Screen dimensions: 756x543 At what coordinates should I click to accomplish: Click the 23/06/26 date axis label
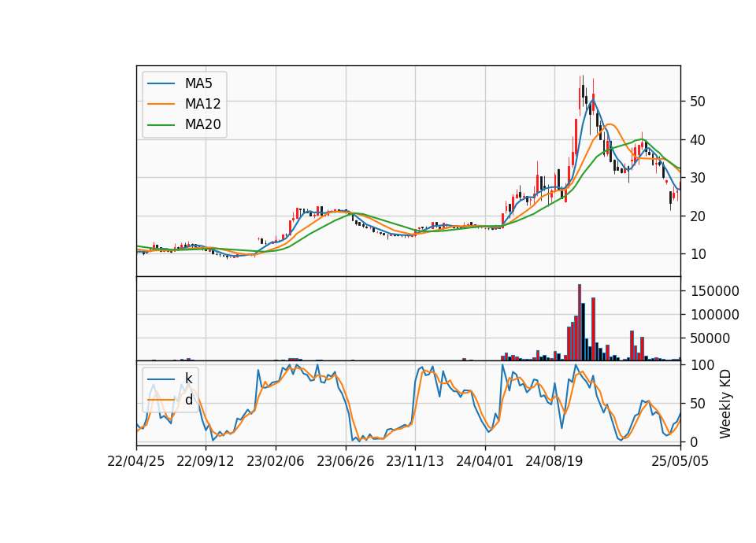pyautogui.click(x=345, y=461)
